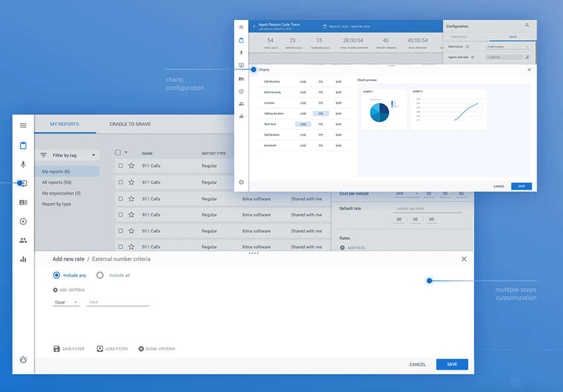The image size is (563, 392).
Task: Open the CHART 1 pie chart preview
Action: (x=383, y=109)
